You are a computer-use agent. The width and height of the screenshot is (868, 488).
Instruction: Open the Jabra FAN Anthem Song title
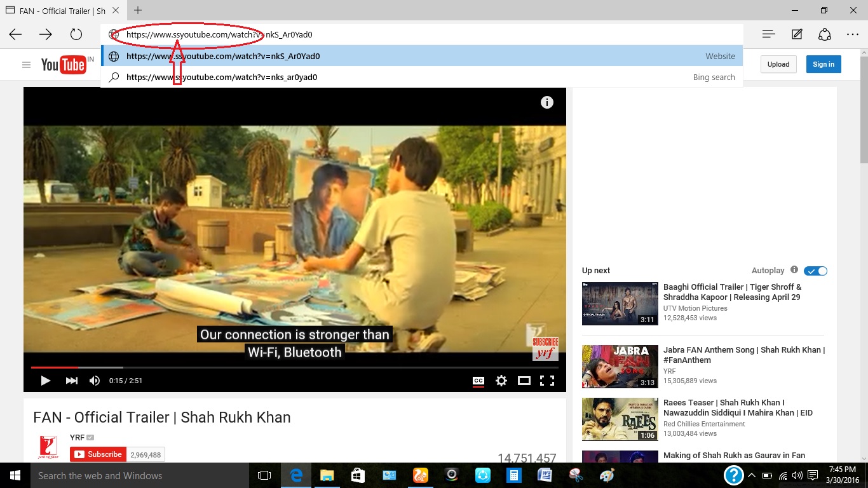[x=744, y=355]
